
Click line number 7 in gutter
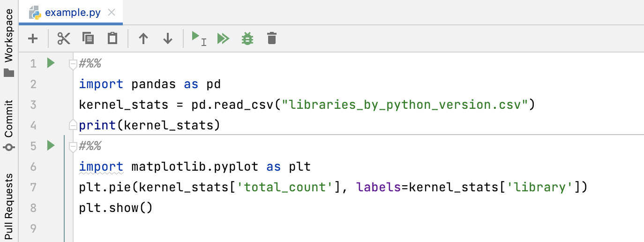33,188
